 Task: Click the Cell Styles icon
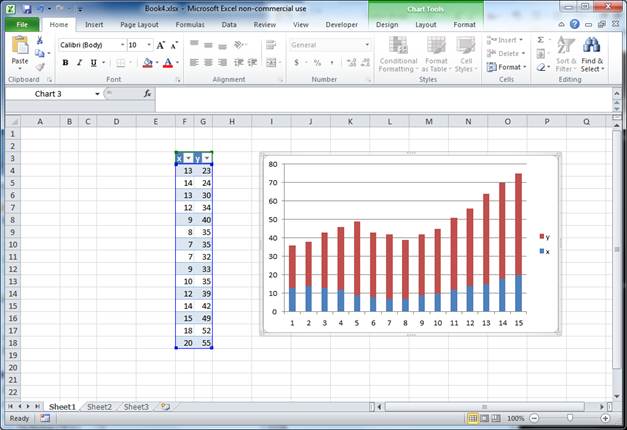click(465, 45)
